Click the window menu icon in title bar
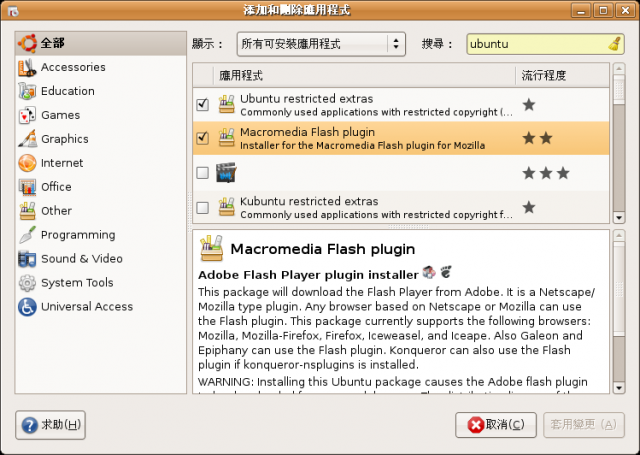This screenshot has width=640, height=455. click(13, 11)
